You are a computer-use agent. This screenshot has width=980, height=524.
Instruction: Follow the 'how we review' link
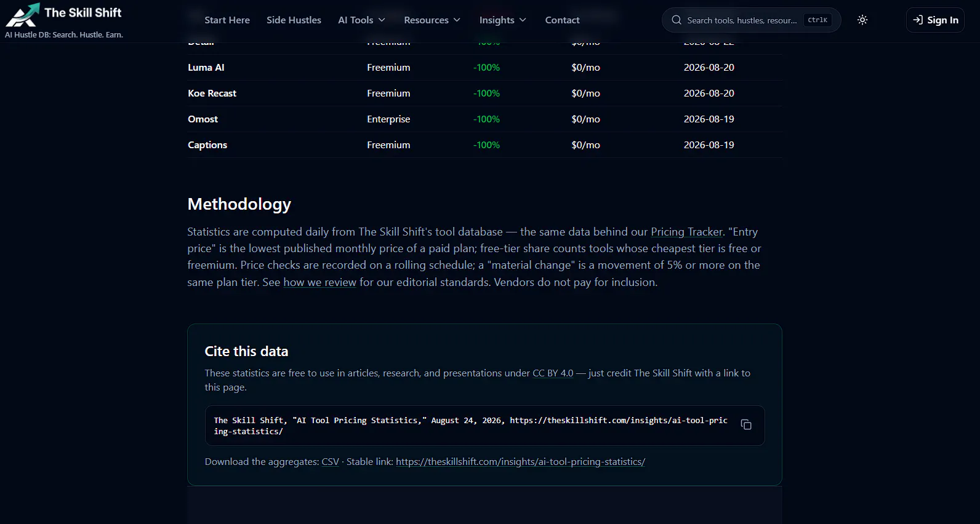click(319, 282)
